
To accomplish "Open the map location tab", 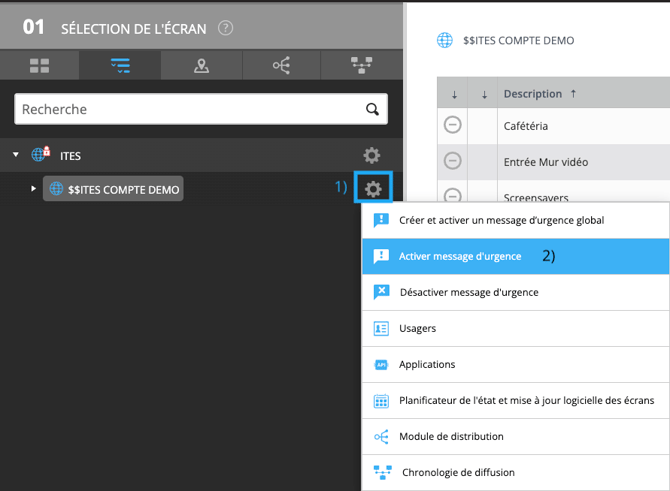I will [201, 66].
